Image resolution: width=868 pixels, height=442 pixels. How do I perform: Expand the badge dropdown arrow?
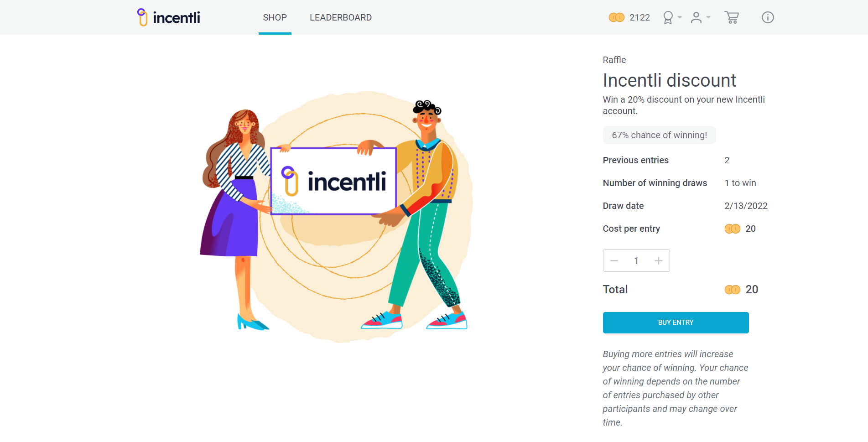pyautogui.click(x=680, y=17)
